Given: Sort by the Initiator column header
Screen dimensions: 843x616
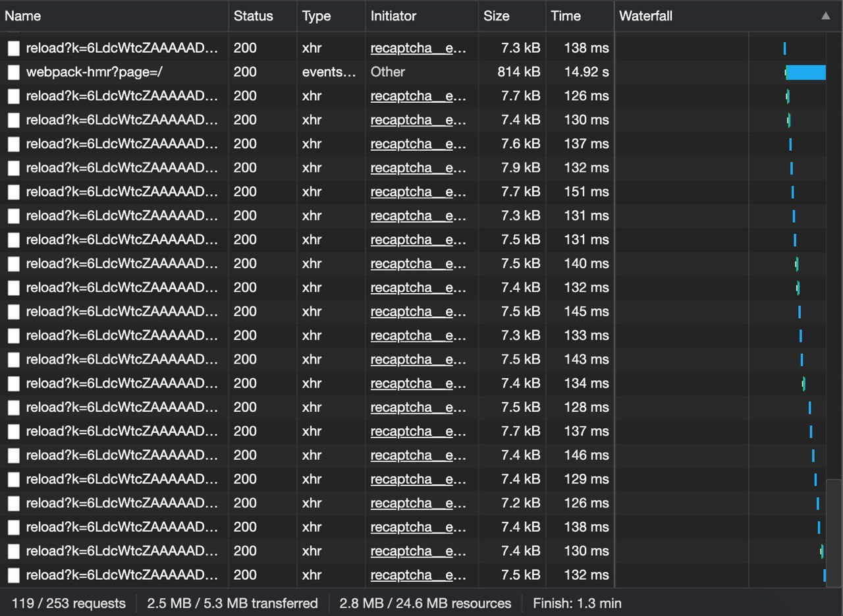Looking at the screenshot, I should (393, 16).
